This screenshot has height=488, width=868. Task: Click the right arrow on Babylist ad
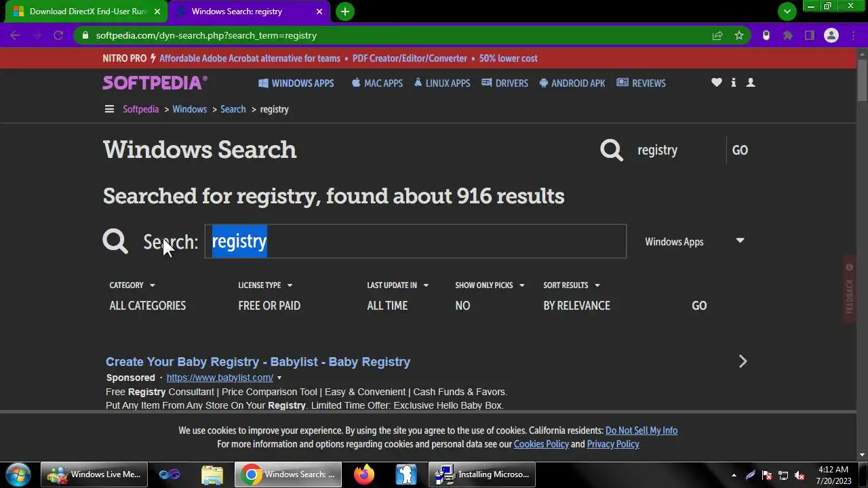(x=743, y=361)
